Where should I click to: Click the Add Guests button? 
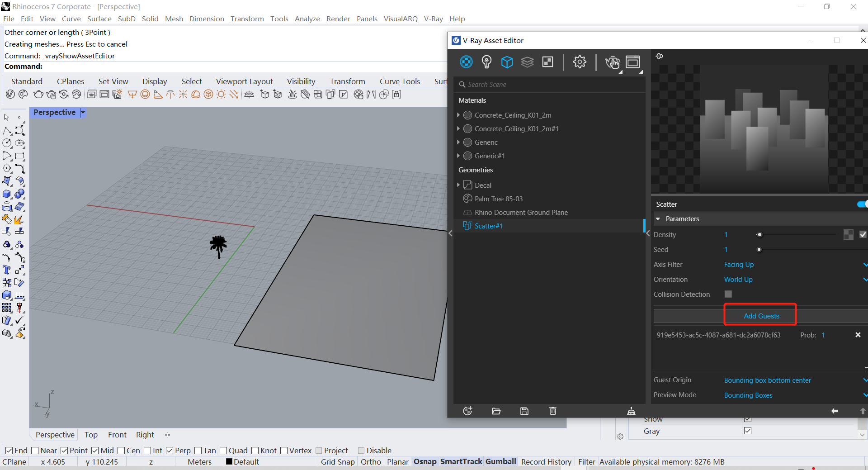pos(761,316)
